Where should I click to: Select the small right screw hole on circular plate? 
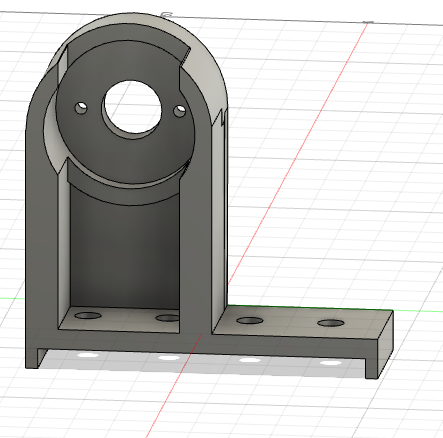[x=180, y=111]
